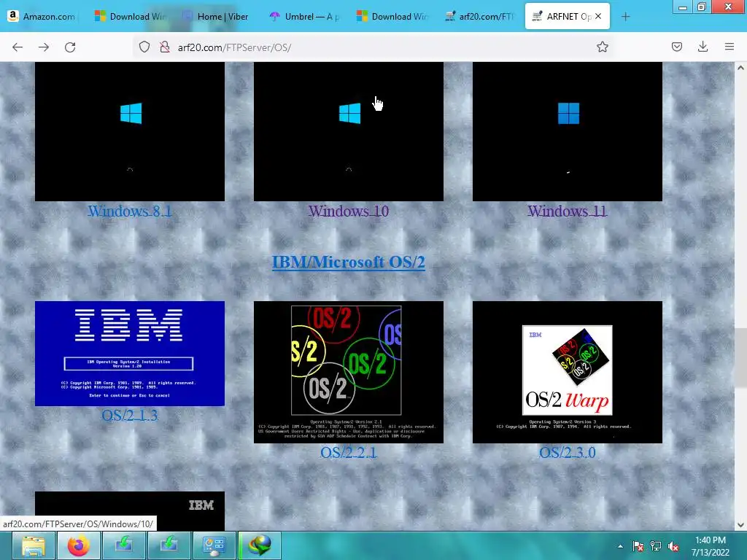The width and height of the screenshot is (747, 560).
Task: Open the OS/2 2.1 link
Action: click(x=348, y=452)
